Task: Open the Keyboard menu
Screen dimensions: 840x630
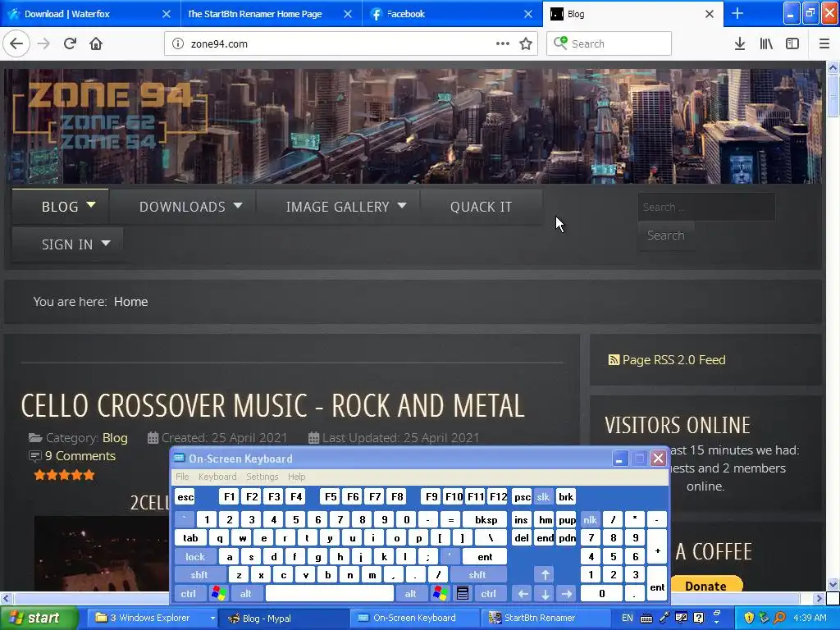Action: pyautogui.click(x=217, y=477)
